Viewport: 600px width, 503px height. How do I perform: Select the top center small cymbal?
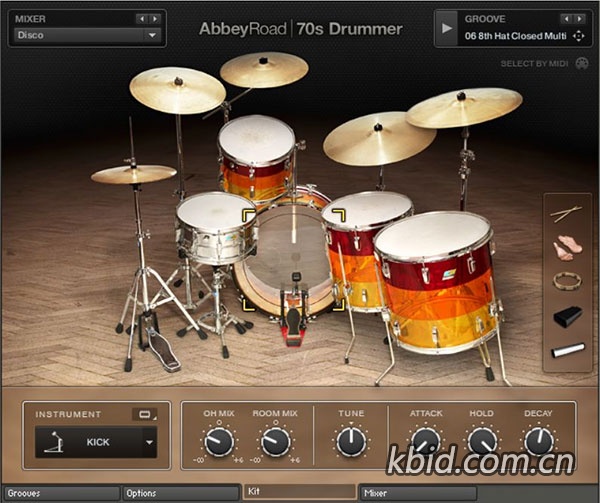point(264,70)
